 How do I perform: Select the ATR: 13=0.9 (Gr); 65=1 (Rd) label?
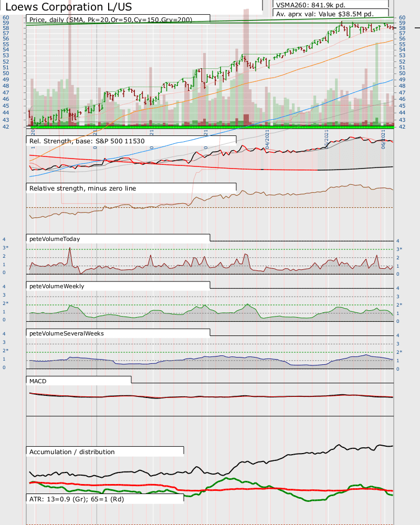77,499
